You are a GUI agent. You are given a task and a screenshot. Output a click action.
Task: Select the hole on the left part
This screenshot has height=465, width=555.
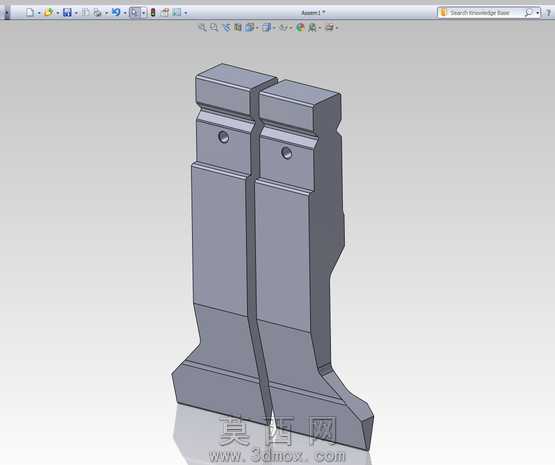click(x=224, y=137)
